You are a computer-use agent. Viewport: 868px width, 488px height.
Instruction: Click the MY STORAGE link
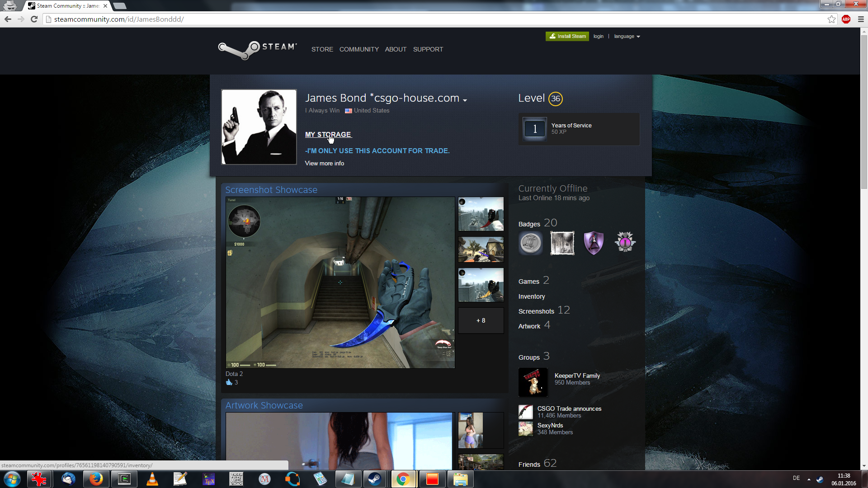328,134
